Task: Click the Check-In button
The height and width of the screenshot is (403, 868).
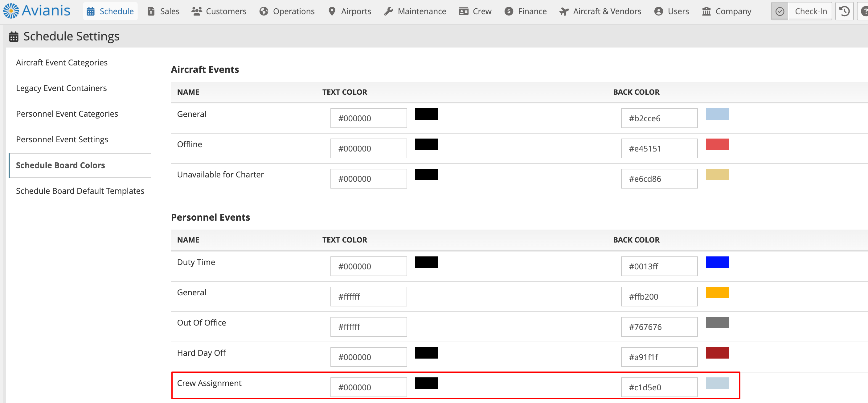Action: tap(801, 11)
